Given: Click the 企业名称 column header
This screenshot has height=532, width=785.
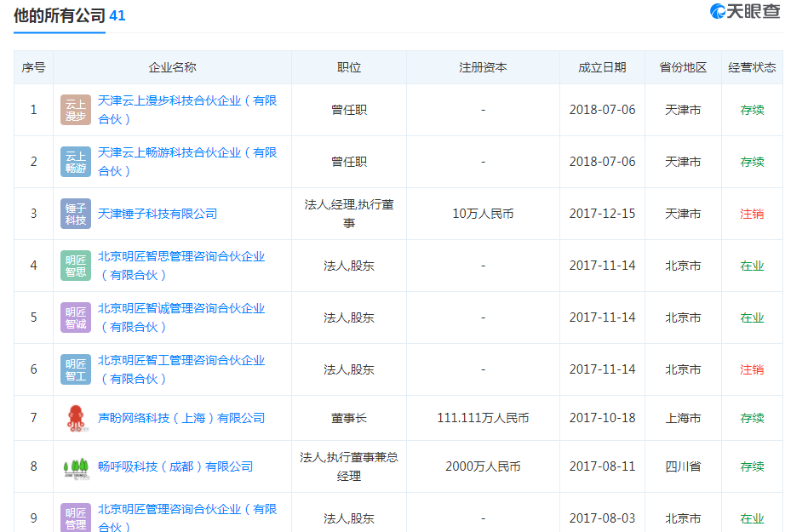Looking at the screenshot, I should 172,67.
